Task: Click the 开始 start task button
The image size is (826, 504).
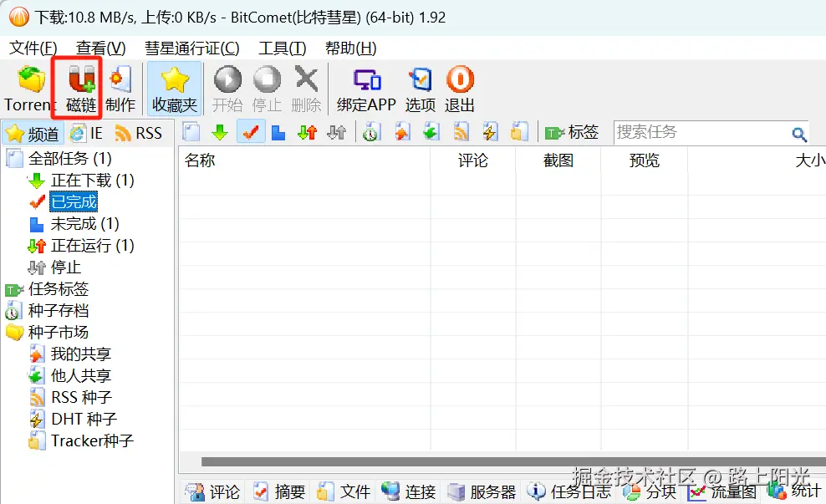Action: point(227,89)
